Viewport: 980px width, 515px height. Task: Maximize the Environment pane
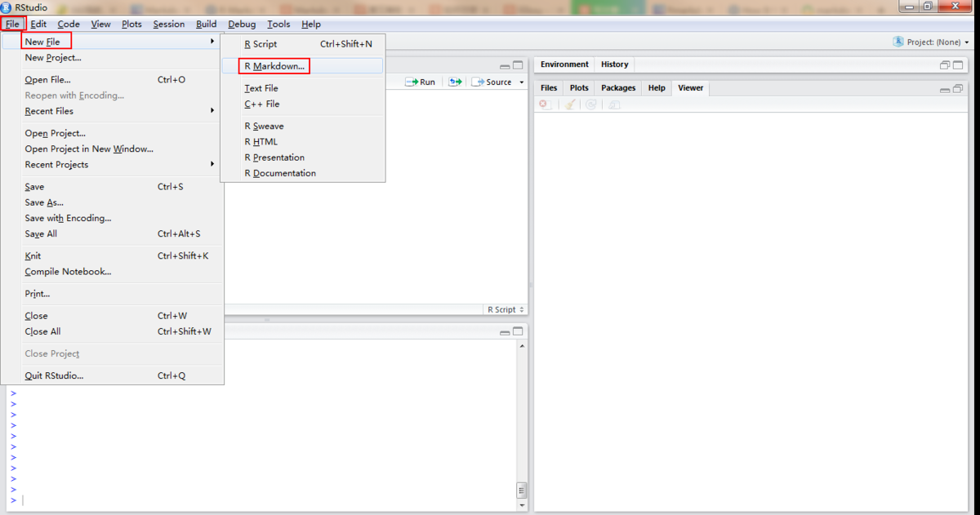tap(958, 65)
